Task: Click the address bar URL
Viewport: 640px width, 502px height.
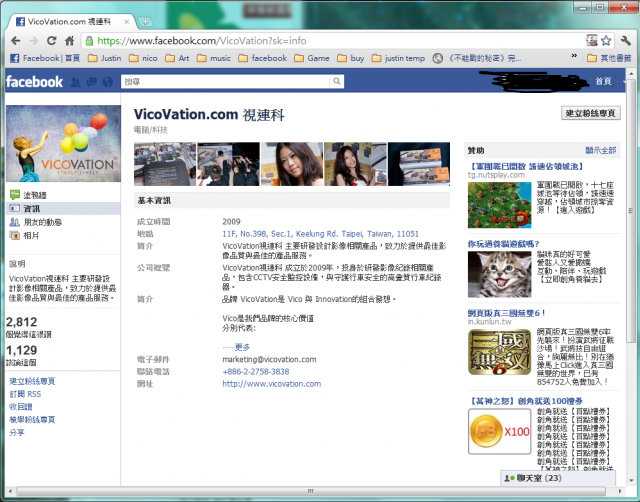Action: pos(202,41)
